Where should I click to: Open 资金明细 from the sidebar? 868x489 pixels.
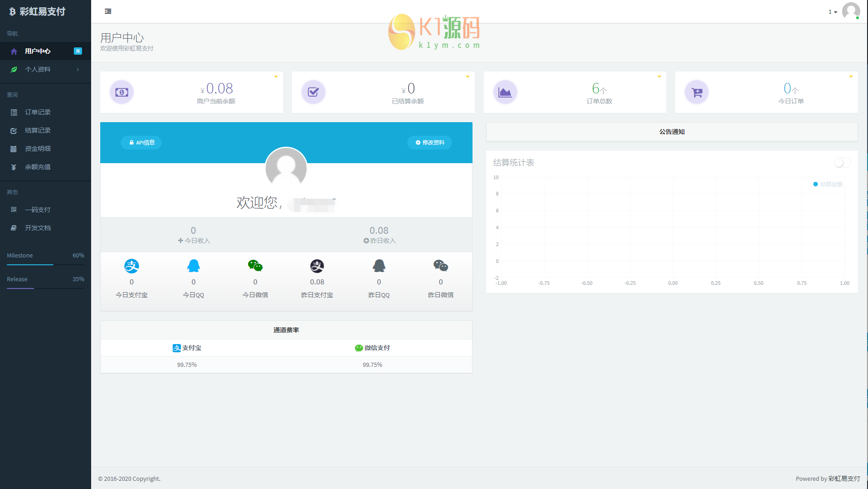(38, 148)
